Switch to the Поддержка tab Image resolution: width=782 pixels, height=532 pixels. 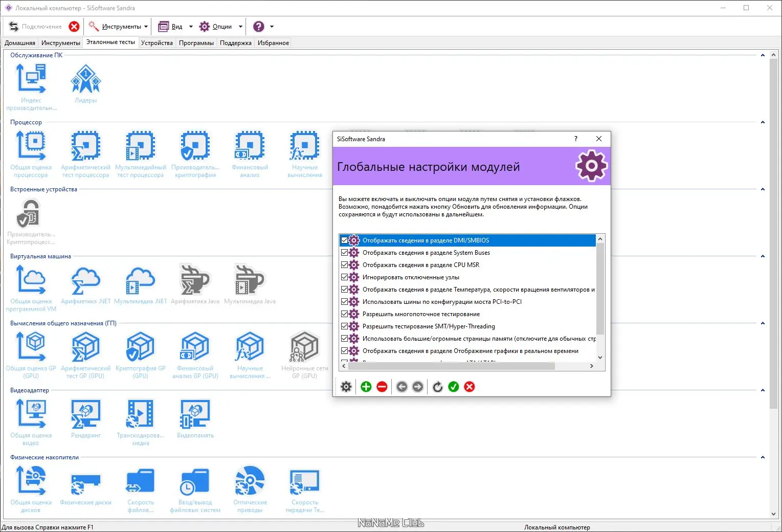236,43
